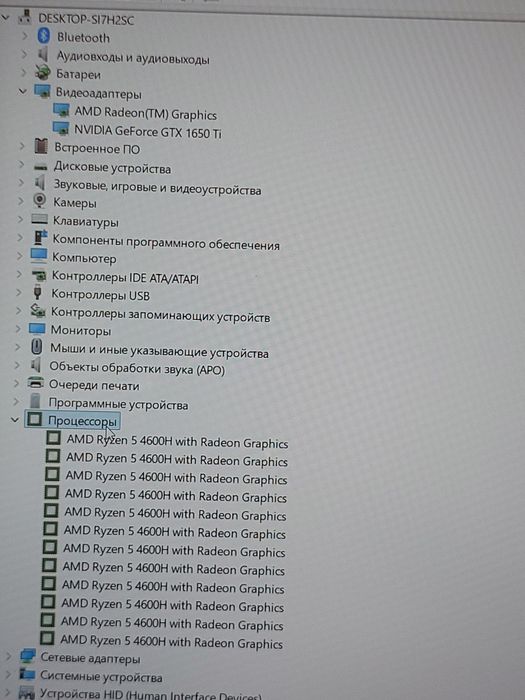Click the Системные устройства folder icon

pos(27,674)
